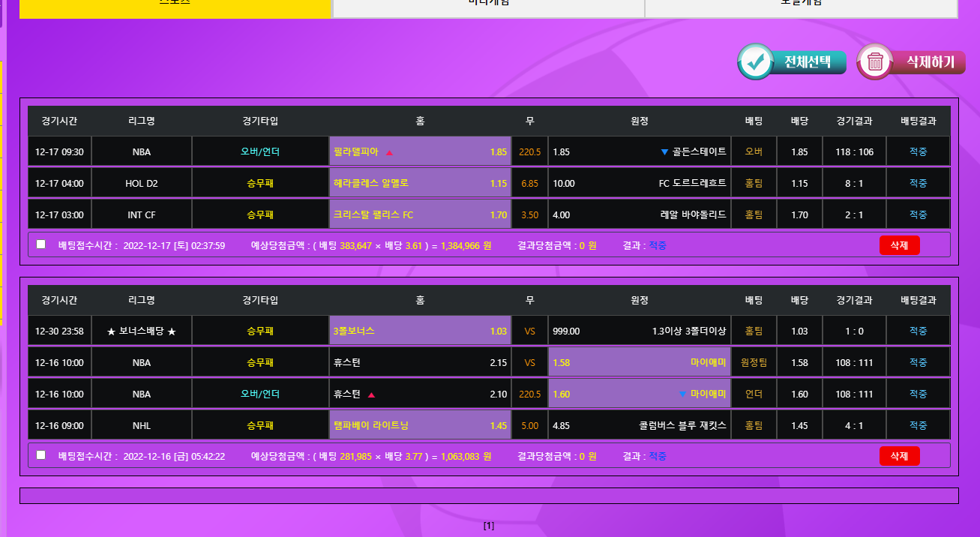
Task: Select 헤라클레스 알멜로 home odds cell
Action: pos(420,183)
